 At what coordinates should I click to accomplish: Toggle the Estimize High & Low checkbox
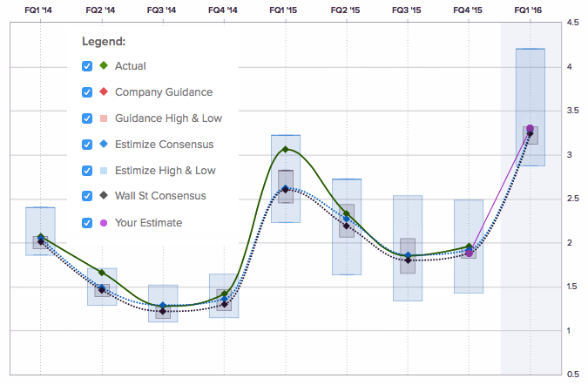(87, 171)
